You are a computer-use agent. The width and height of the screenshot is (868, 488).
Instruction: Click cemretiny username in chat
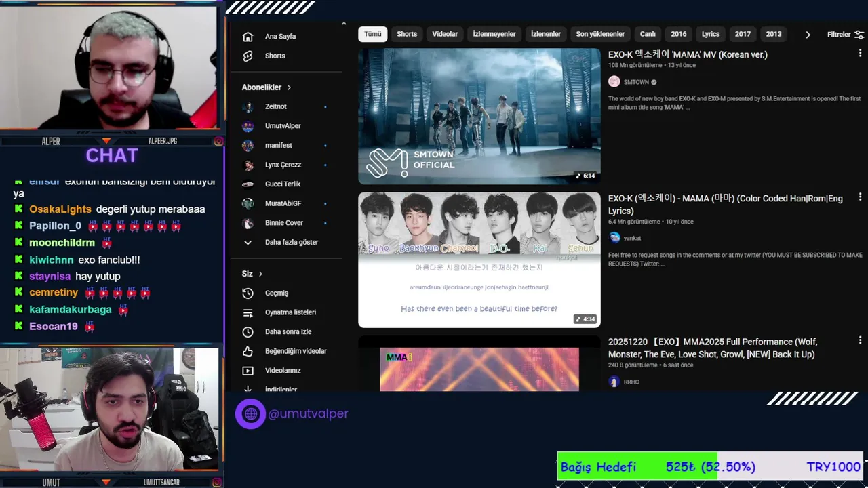[x=54, y=293]
